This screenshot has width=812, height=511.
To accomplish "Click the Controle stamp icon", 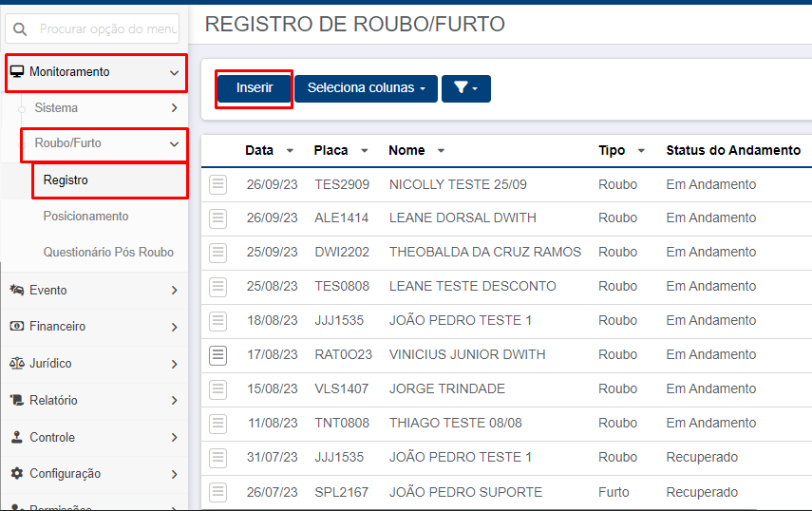I will click(16, 437).
